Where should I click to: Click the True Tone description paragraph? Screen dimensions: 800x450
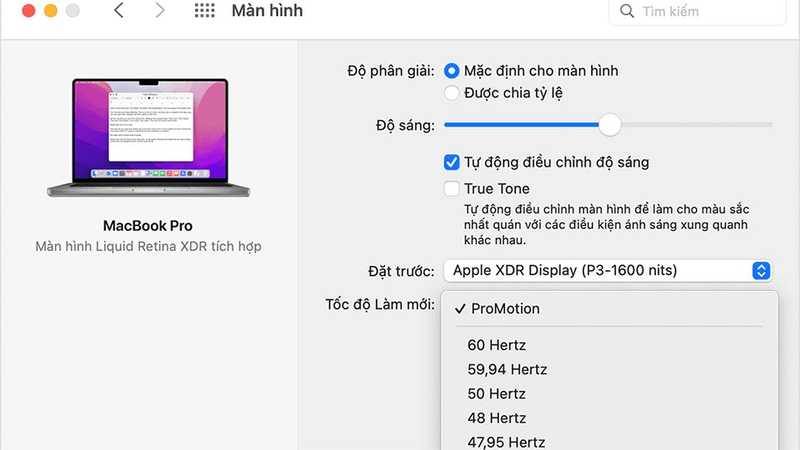[x=607, y=224]
